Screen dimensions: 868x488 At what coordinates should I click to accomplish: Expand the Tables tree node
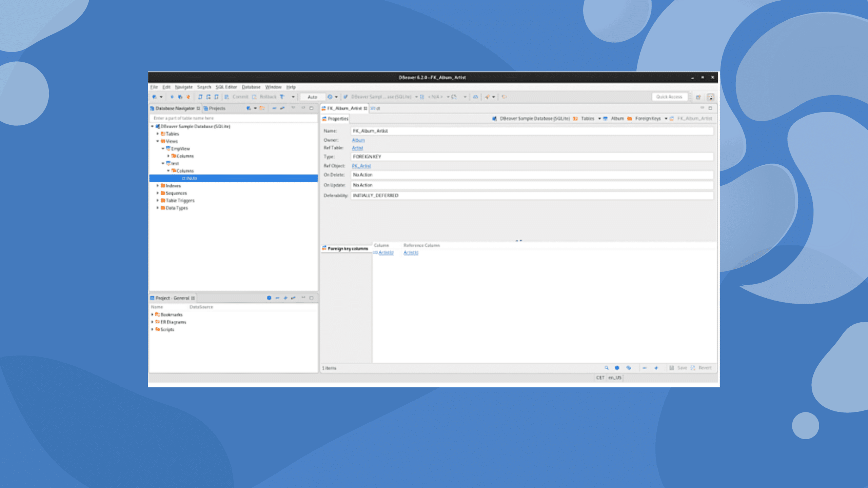click(x=158, y=134)
